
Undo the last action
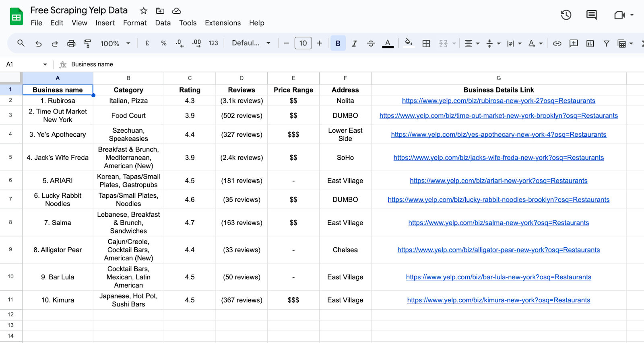click(x=38, y=43)
